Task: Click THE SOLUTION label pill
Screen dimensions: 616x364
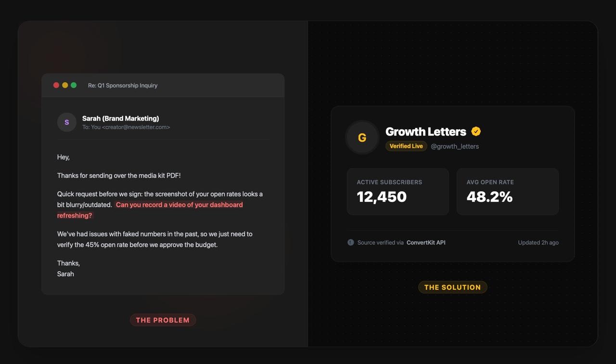Action: click(452, 287)
